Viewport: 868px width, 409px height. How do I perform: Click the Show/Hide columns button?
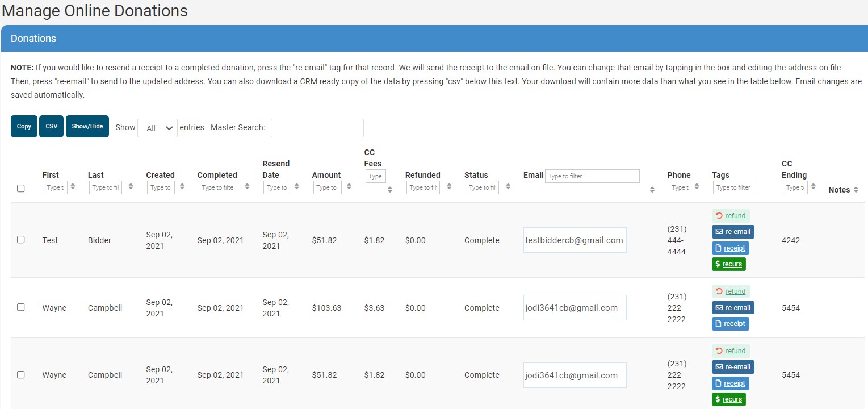pos(87,126)
